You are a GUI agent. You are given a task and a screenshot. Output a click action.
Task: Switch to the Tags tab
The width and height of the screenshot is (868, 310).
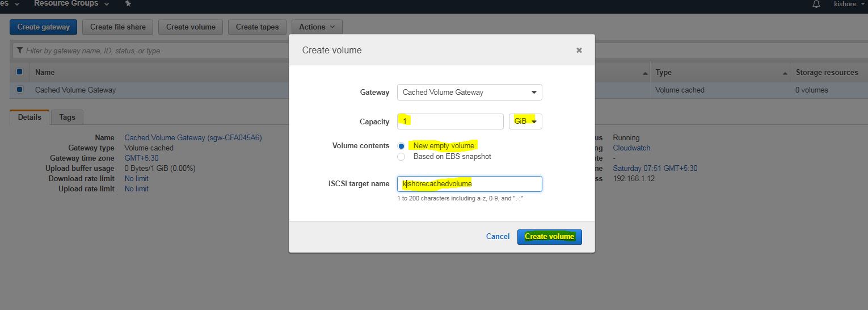(67, 117)
